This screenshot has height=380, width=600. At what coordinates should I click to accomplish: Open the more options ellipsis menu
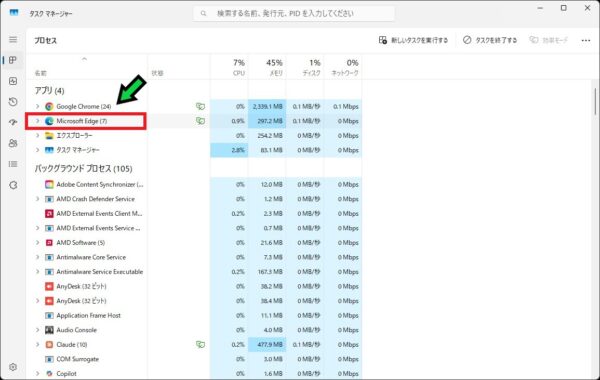coord(585,40)
